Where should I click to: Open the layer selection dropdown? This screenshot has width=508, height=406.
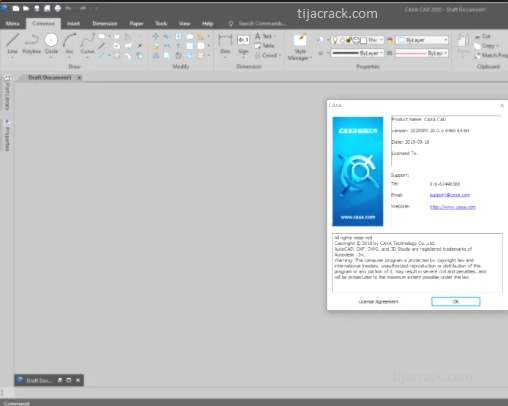point(381,40)
